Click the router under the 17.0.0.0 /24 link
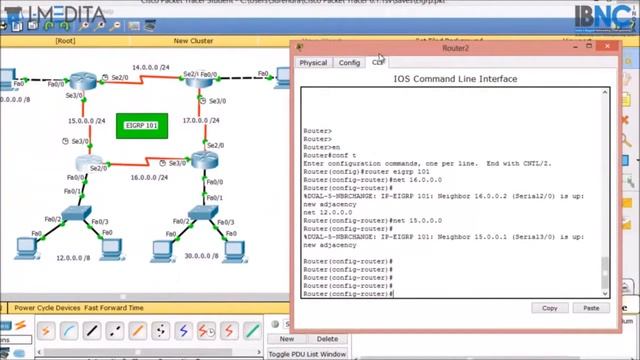640x360 pixels. point(204,160)
